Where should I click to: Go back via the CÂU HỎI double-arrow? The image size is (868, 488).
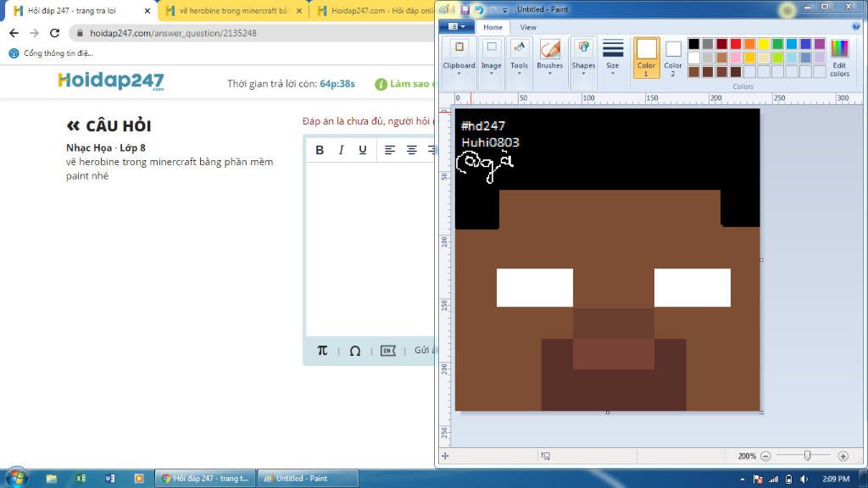pos(73,125)
